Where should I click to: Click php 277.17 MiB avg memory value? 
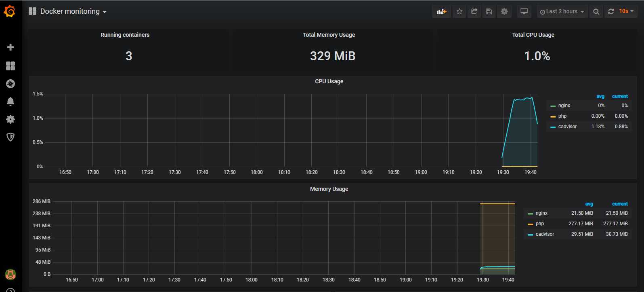click(581, 224)
